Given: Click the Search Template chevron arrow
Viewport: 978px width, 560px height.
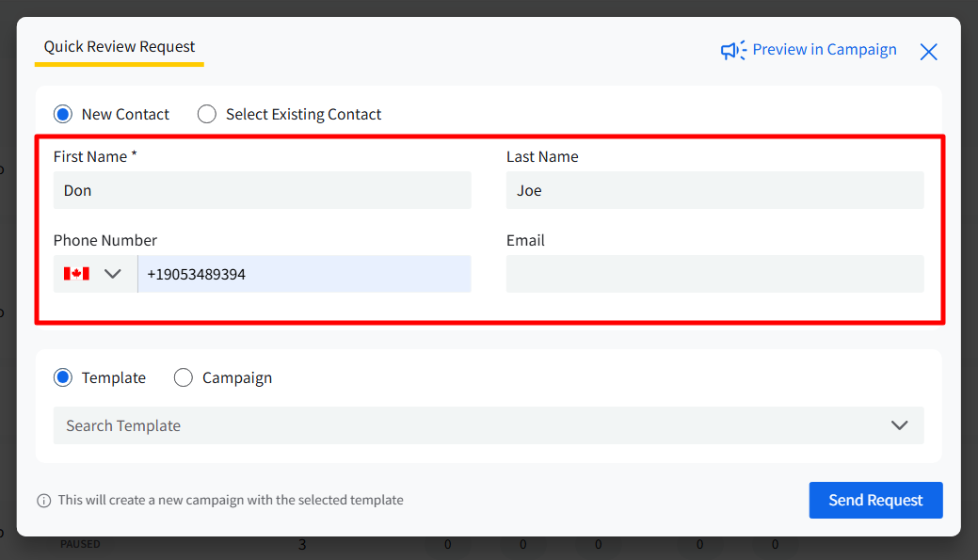Looking at the screenshot, I should coord(899,425).
